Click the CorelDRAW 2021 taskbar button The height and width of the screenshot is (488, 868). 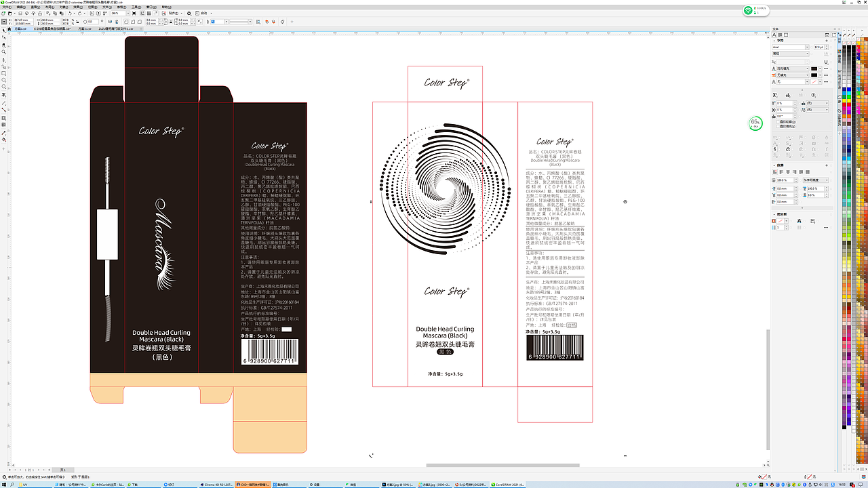509,485
